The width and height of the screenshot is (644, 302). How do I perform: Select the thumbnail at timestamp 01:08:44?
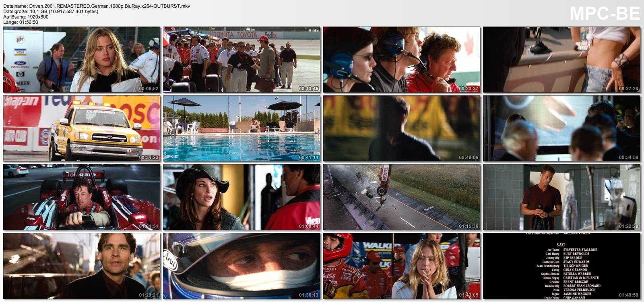coord(242,197)
